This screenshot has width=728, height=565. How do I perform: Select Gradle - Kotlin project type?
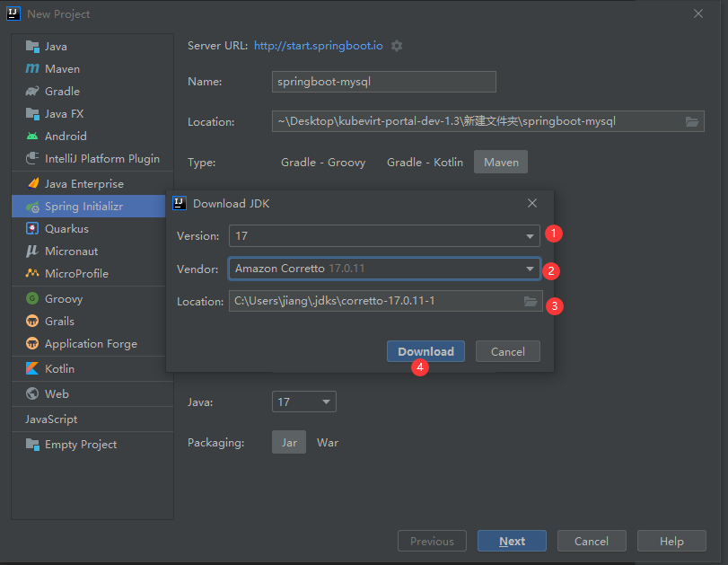(x=425, y=163)
